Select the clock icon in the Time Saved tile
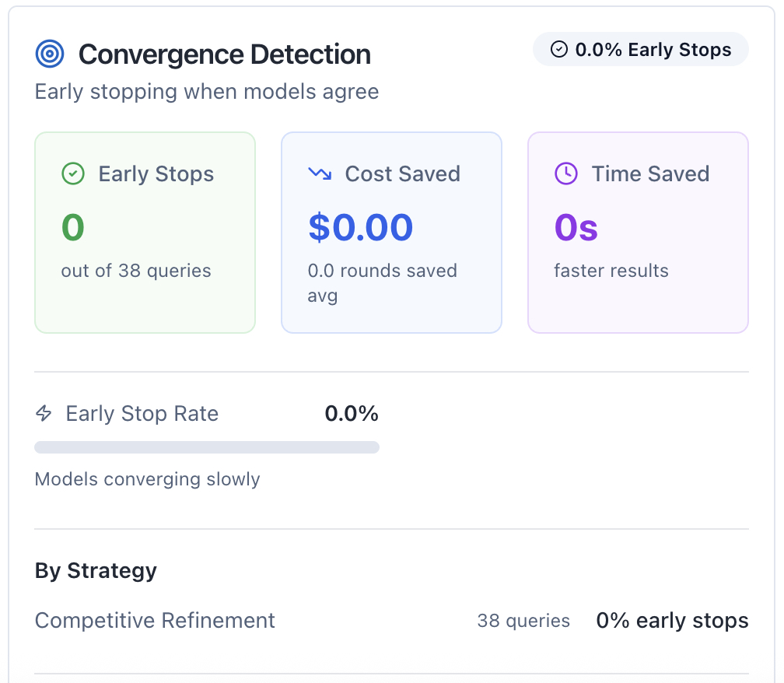 [566, 173]
